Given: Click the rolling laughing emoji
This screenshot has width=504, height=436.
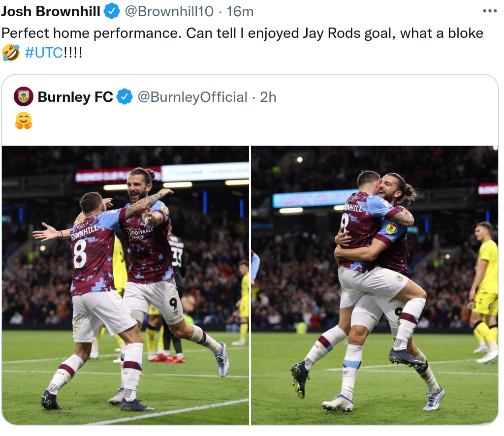Looking at the screenshot, I should tap(11, 53).
